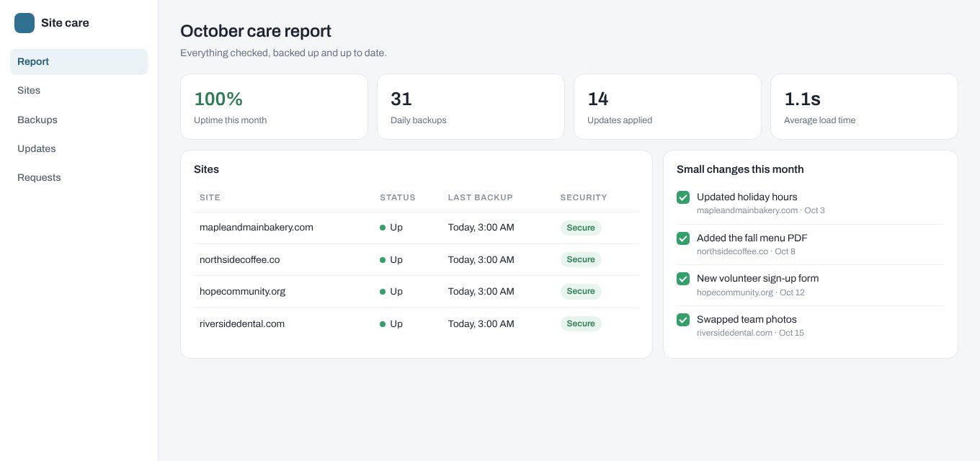The width and height of the screenshot is (980, 461).
Task: Click the hopecommunity.org · Oct 12 caption
Action: click(x=750, y=292)
